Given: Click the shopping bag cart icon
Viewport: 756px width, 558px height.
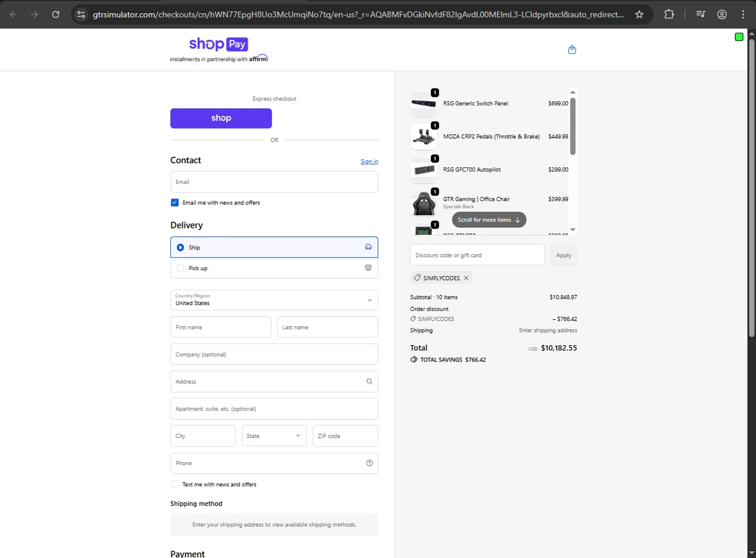Looking at the screenshot, I should 572,49.
